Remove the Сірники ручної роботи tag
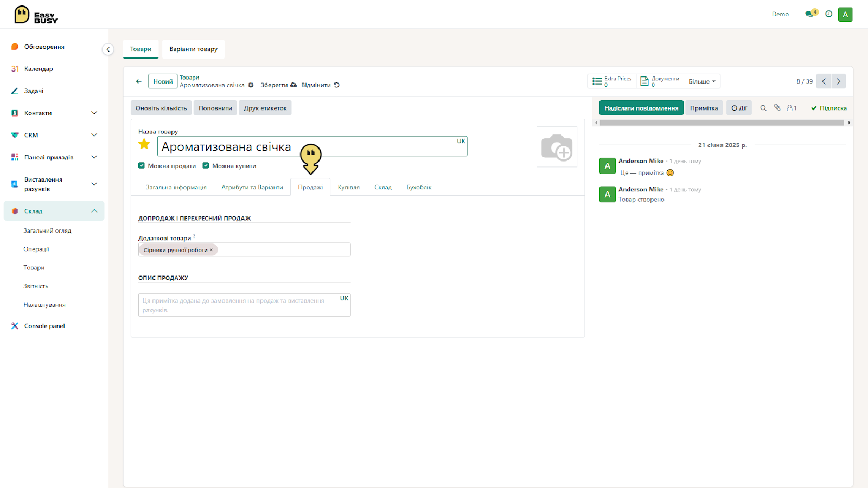This screenshot has height=488, width=868. coord(212,250)
